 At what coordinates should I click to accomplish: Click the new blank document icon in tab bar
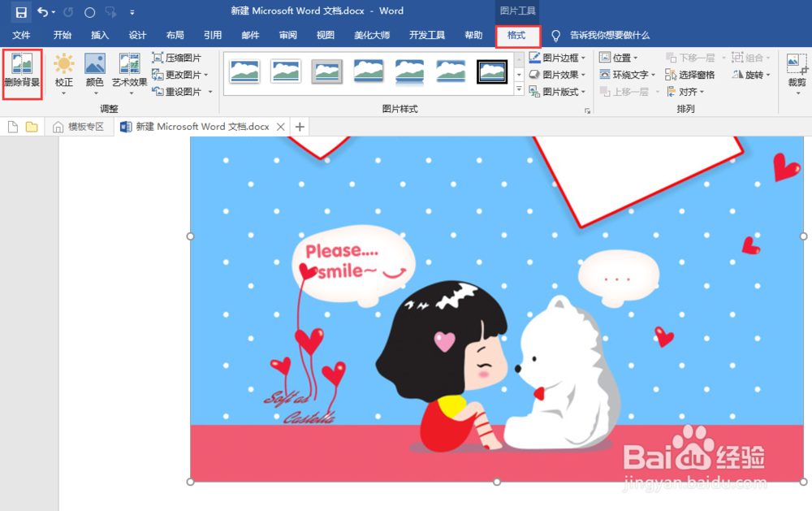coord(12,127)
